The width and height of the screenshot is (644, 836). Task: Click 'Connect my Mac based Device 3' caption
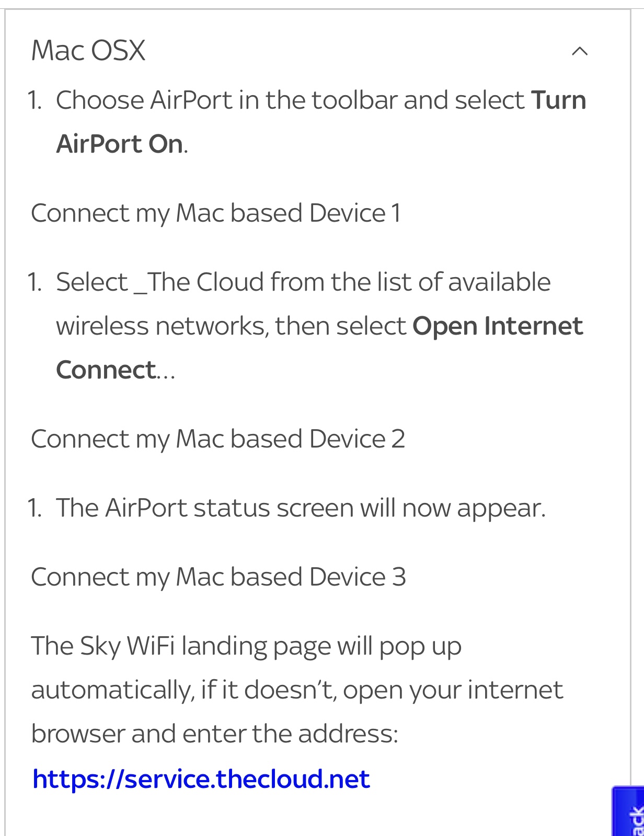(x=218, y=577)
